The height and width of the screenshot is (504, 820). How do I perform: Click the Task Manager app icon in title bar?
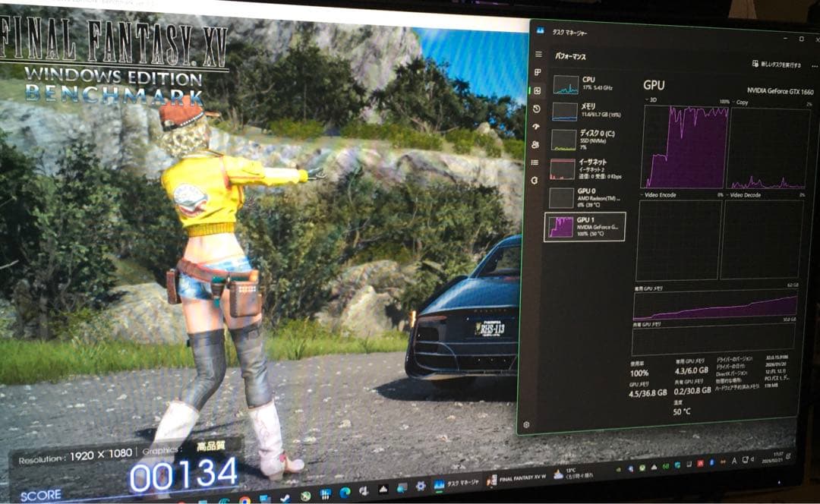(541, 31)
